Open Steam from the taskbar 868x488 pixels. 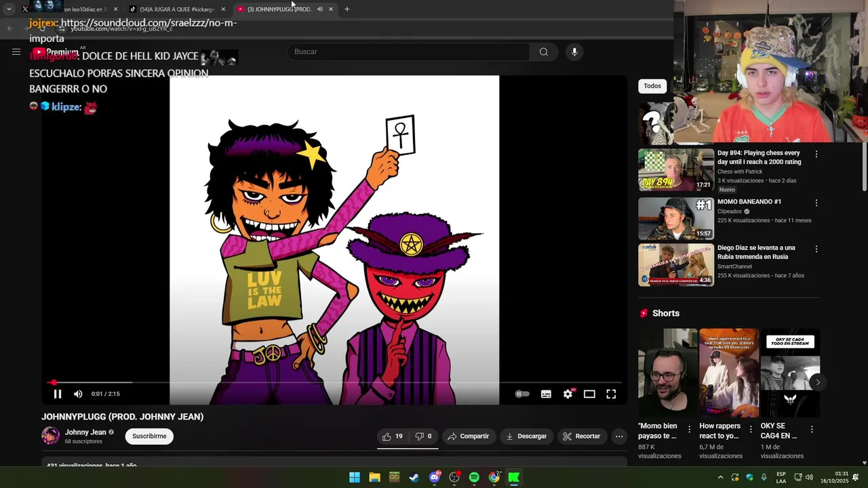[x=414, y=477]
